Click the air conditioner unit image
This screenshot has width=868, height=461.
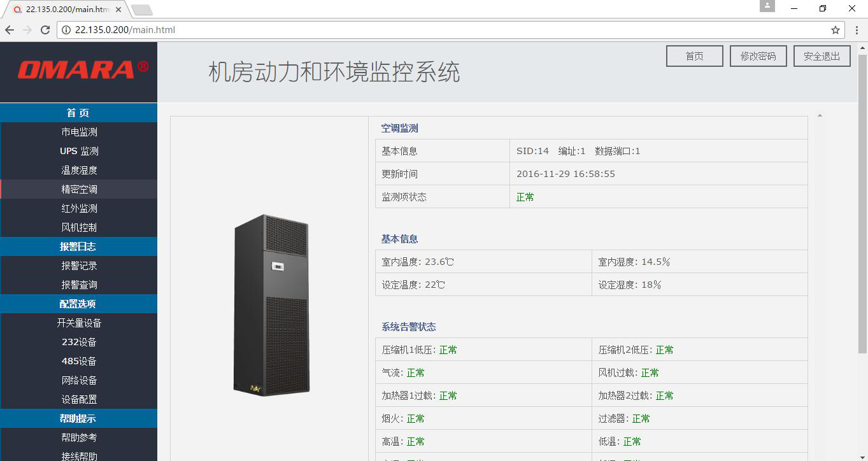click(x=271, y=306)
